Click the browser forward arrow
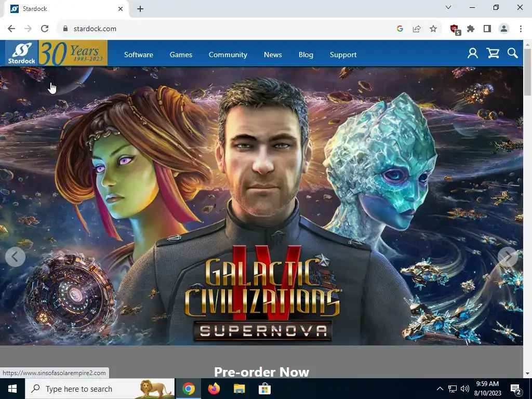The height and width of the screenshot is (399, 532). click(x=28, y=29)
